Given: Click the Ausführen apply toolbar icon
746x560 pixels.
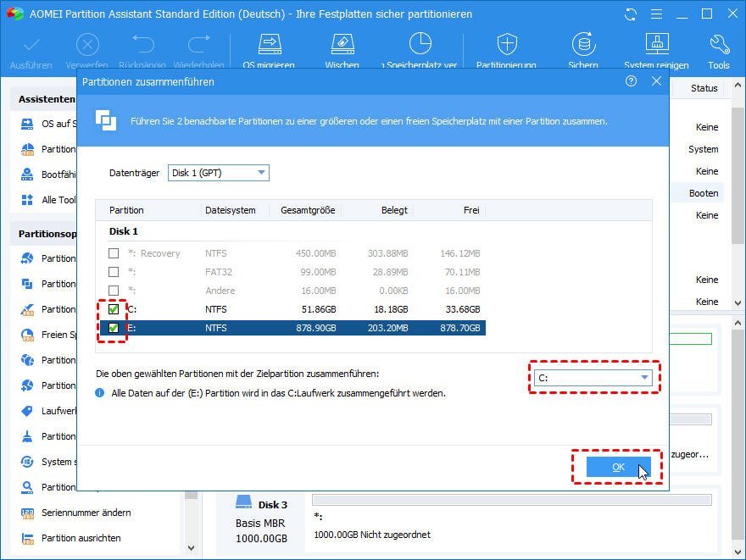Looking at the screenshot, I should [31, 45].
